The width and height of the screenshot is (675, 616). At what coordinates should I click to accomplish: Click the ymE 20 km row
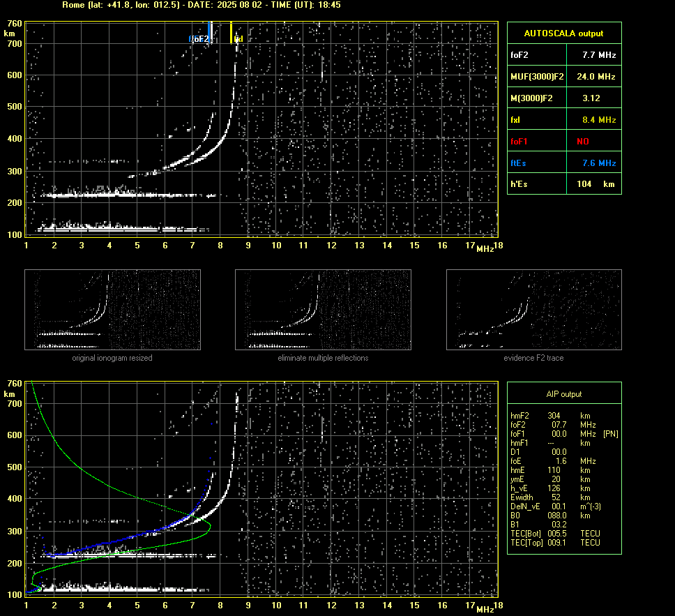551,479
